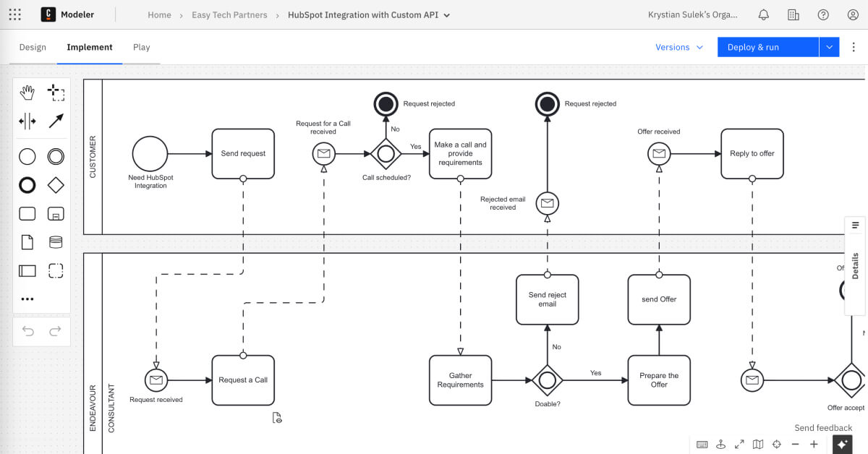Pick the task shape from palette
The width and height of the screenshot is (868, 454).
[x=27, y=213]
